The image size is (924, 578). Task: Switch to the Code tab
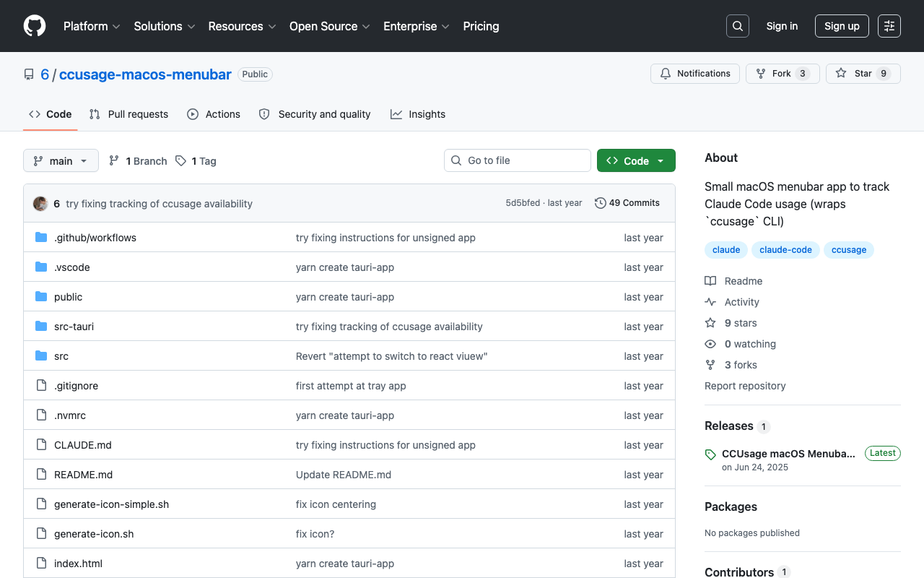51,114
